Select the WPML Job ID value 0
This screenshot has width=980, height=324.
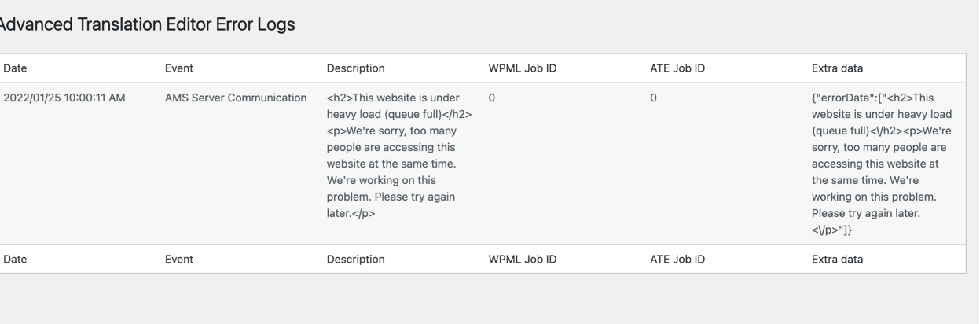492,98
